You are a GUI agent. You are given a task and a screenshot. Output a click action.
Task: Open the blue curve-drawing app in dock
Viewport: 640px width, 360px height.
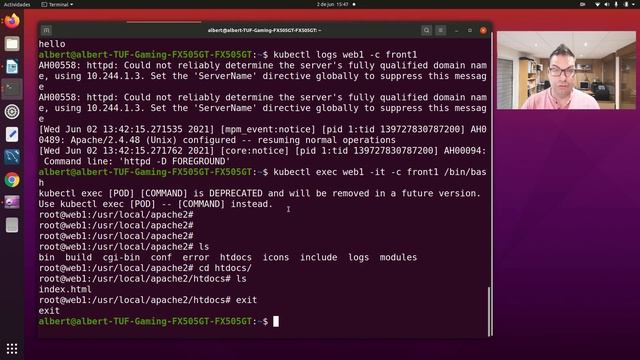pos(12,157)
